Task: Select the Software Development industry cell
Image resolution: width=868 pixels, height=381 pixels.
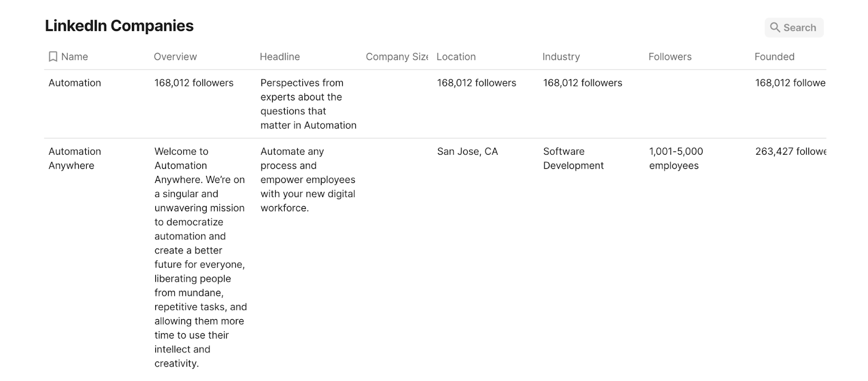Action: 573,158
